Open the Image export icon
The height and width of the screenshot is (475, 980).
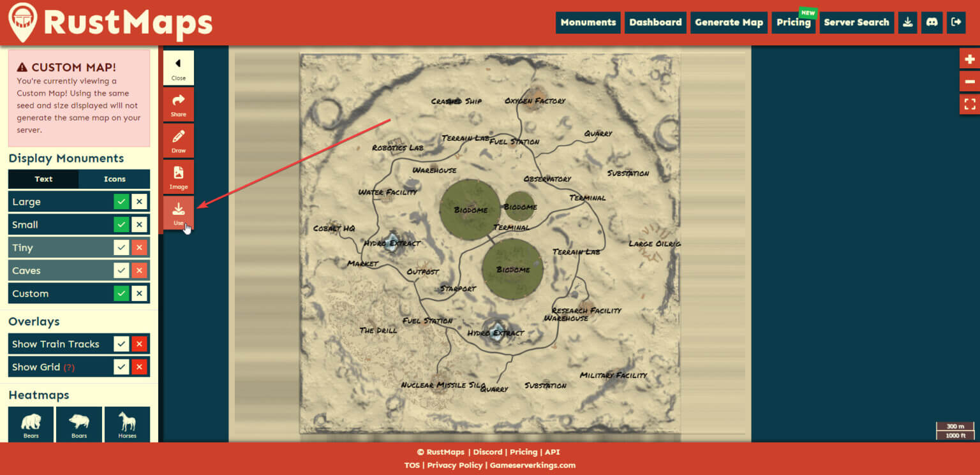(x=179, y=173)
